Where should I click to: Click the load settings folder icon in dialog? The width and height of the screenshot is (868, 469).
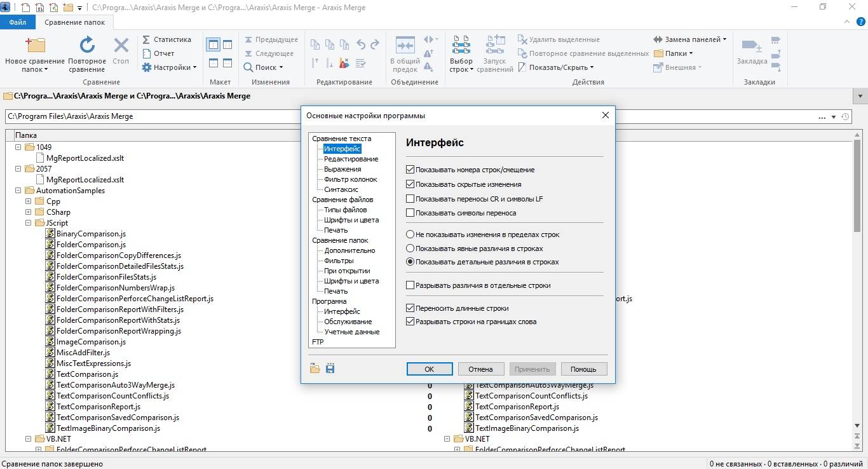(x=315, y=369)
